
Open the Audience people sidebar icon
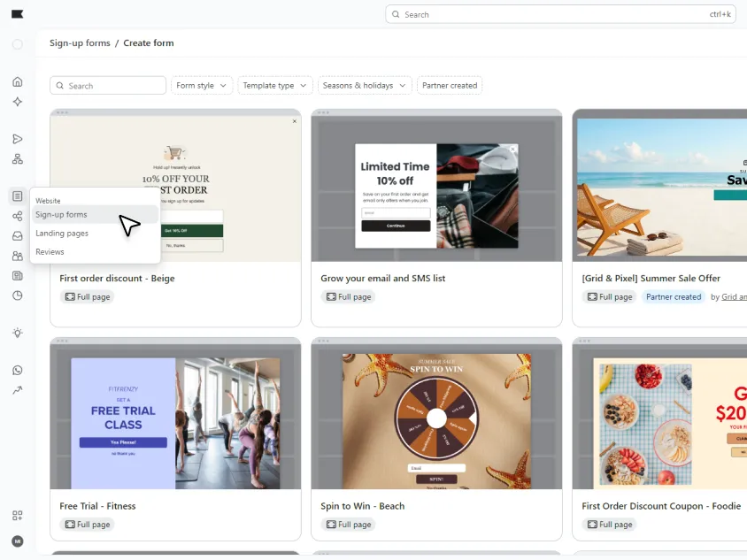click(18, 257)
